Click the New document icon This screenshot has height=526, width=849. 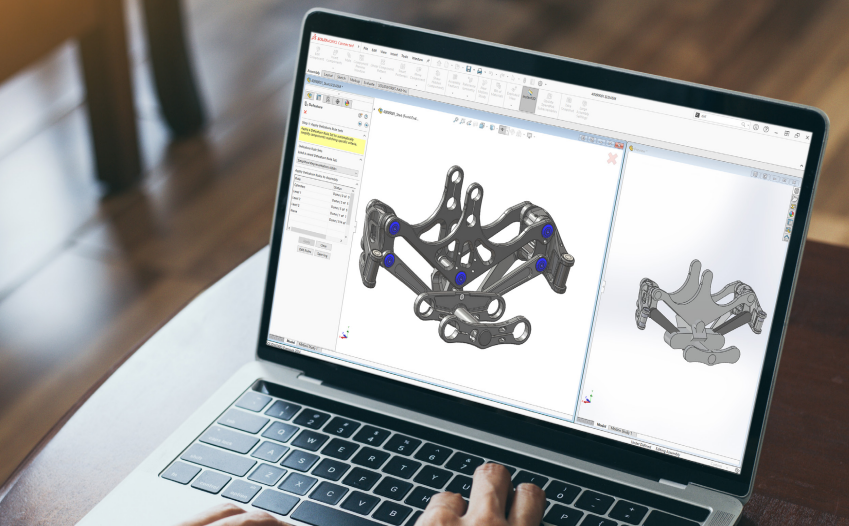point(446,64)
